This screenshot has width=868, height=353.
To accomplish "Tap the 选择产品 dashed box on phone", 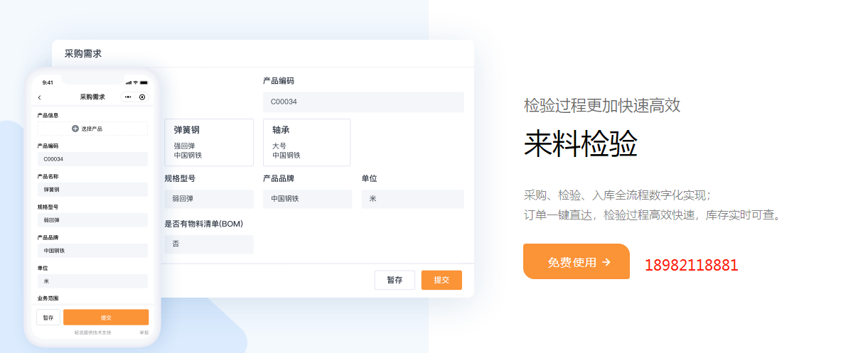I will (x=92, y=129).
